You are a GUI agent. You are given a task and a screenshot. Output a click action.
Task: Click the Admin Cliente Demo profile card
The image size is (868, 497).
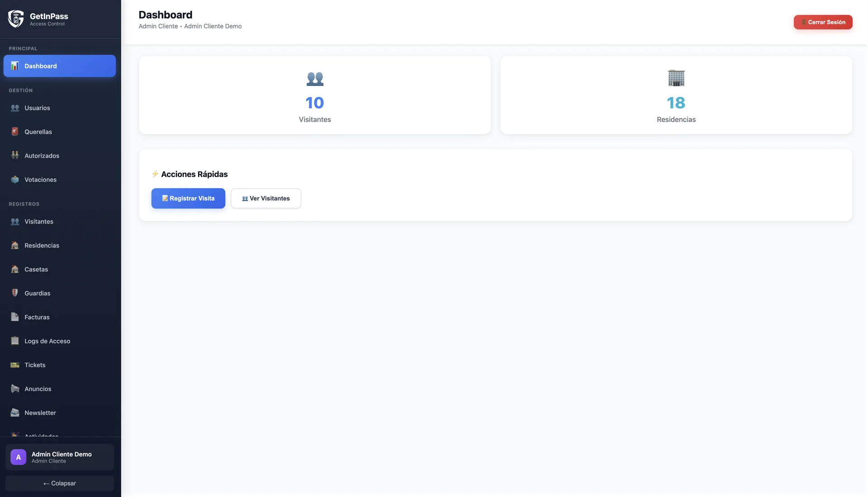[x=60, y=457]
